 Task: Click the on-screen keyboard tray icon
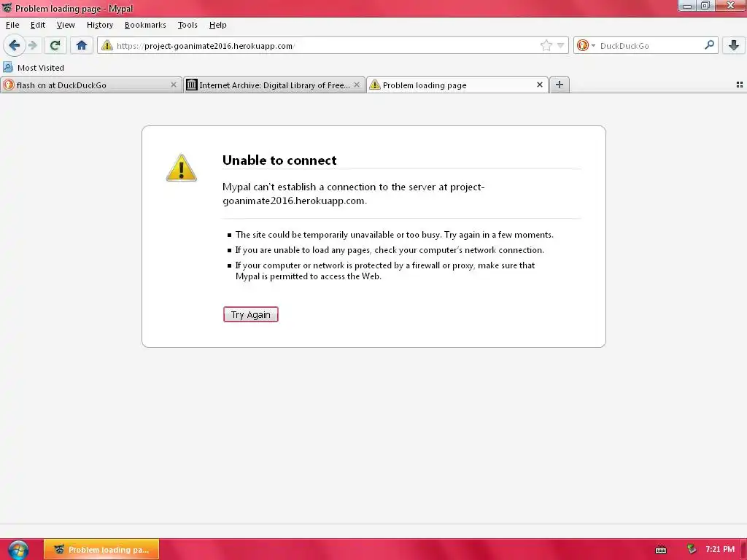(x=661, y=550)
